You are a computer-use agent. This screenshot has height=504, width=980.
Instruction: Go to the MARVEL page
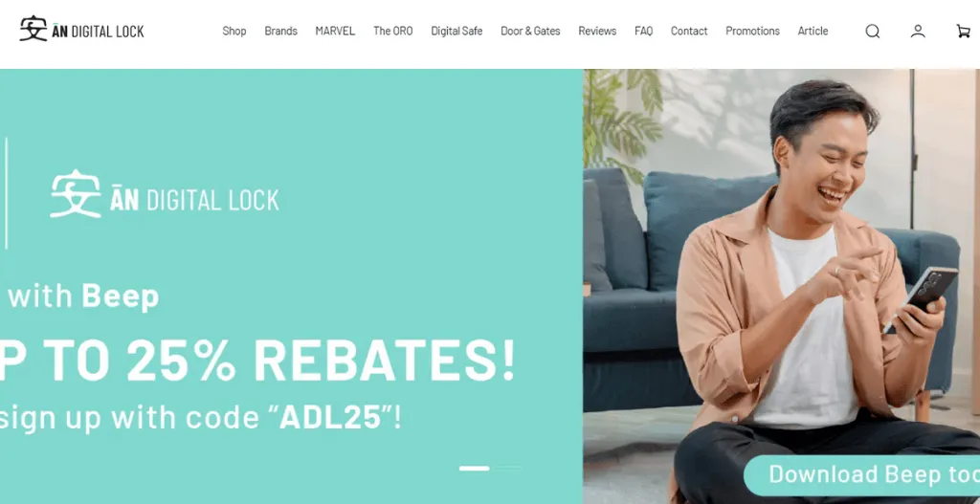click(x=335, y=31)
